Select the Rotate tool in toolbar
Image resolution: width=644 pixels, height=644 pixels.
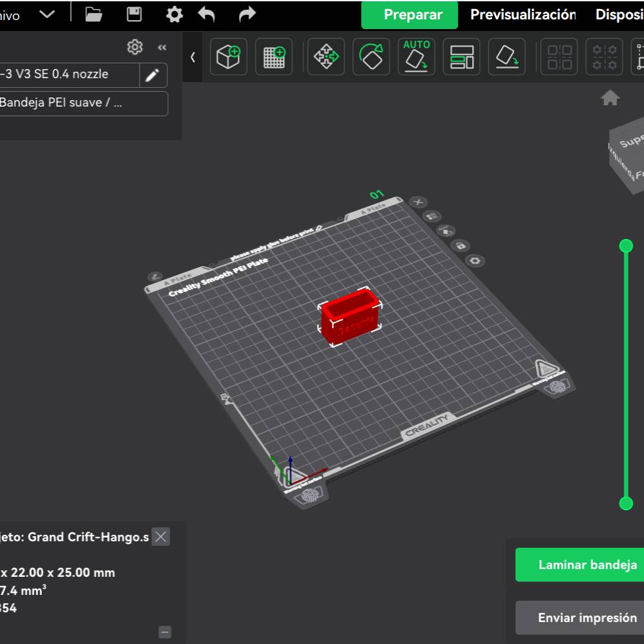tap(371, 57)
